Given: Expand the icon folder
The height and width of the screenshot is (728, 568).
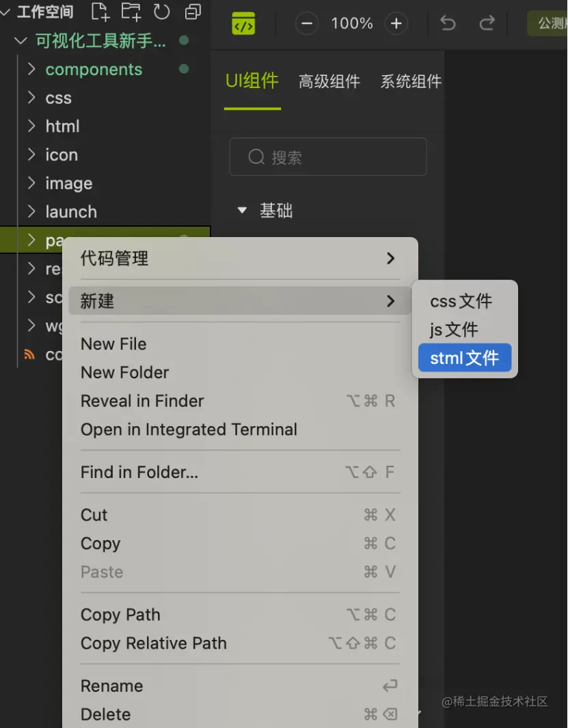Looking at the screenshot, I should point(31,154).
